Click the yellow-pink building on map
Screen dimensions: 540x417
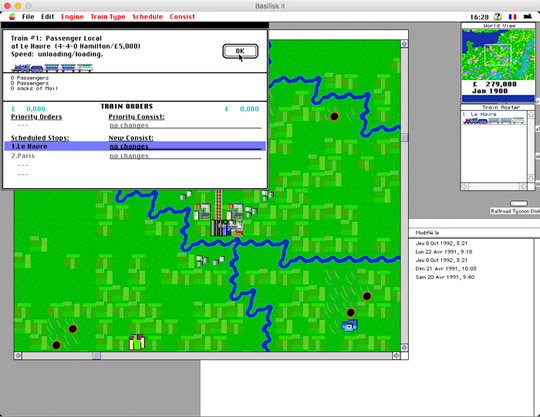point(137,342)
